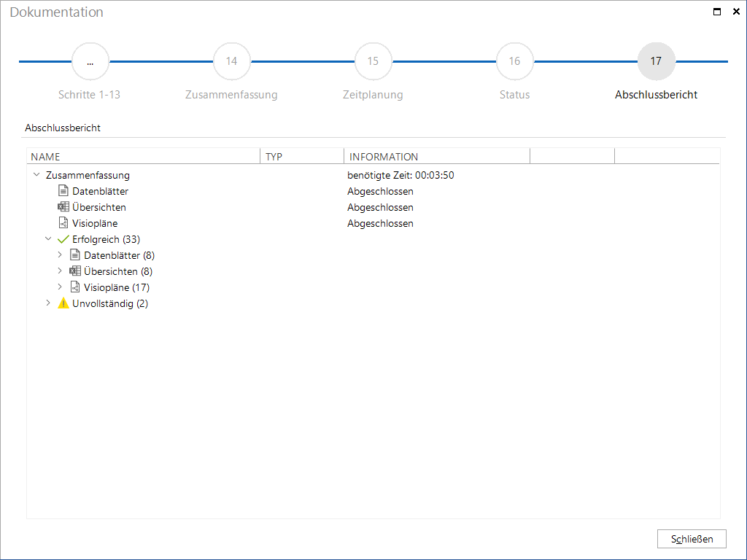Go to step 15 Zeitplanung
This screenshot has height=560, width=747.
373,61
